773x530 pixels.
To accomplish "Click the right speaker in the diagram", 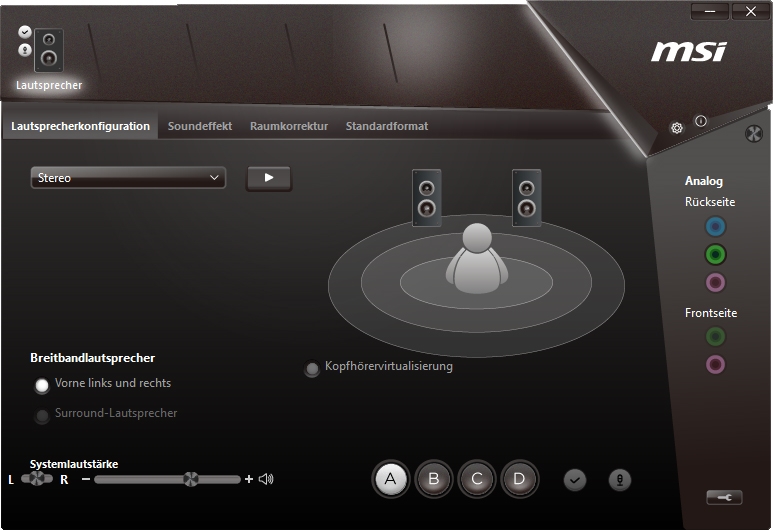I will point(527,198).
